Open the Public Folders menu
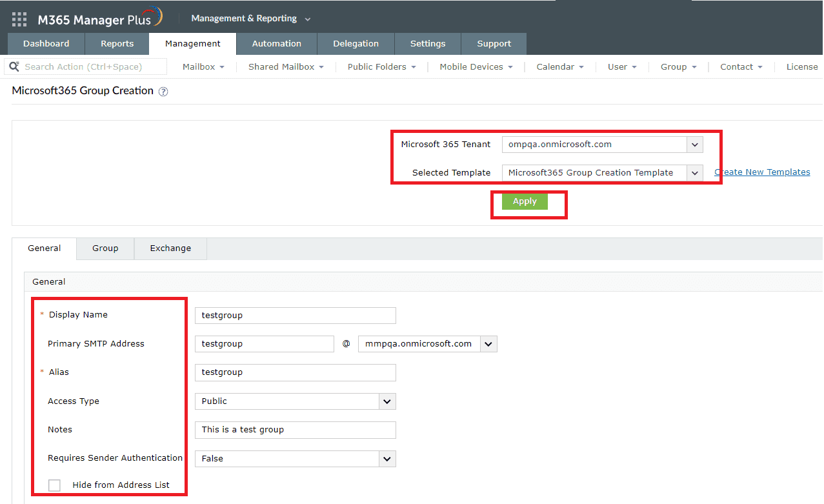Screen dimensions: 824x504 381,66
